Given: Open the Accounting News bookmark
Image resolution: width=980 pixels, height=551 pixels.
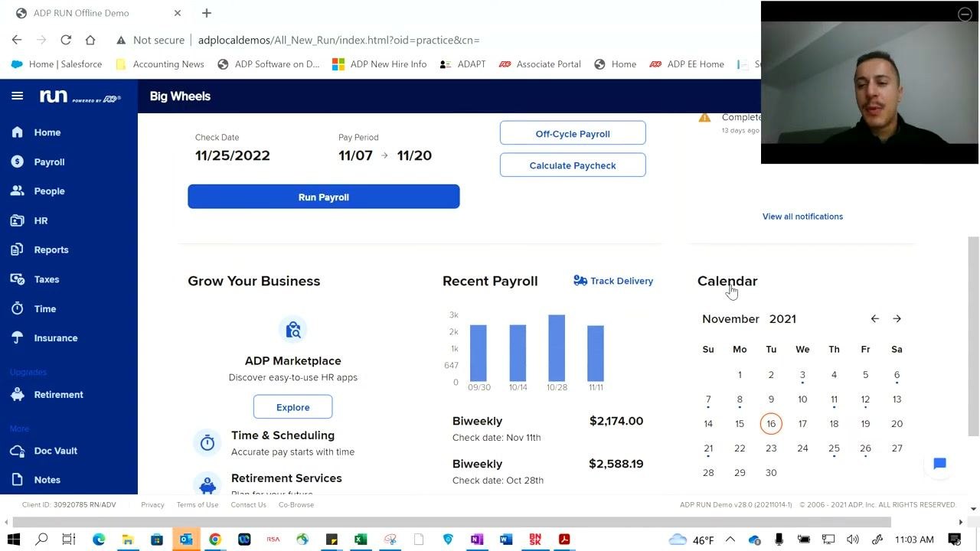Looking at the screenshot, I should [x=160, y=64].
